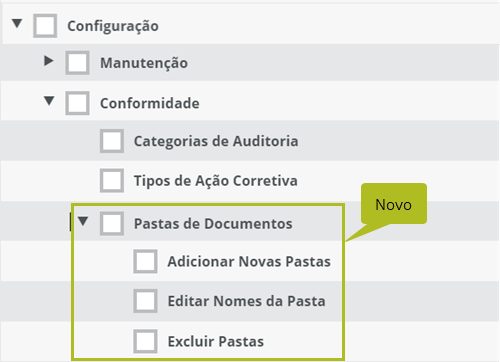Tick the Excluir Pastas checkbox
Viewport: 500px width, 362px height.
(x=145, y=341)
